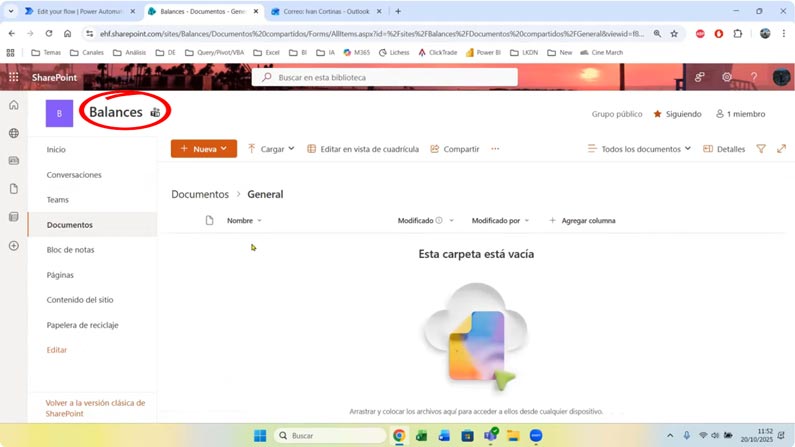Viewport: 795px width, 447px height.
Task: Open the SharePoint app launcher waffle
Action: click(x=14, y=77)
